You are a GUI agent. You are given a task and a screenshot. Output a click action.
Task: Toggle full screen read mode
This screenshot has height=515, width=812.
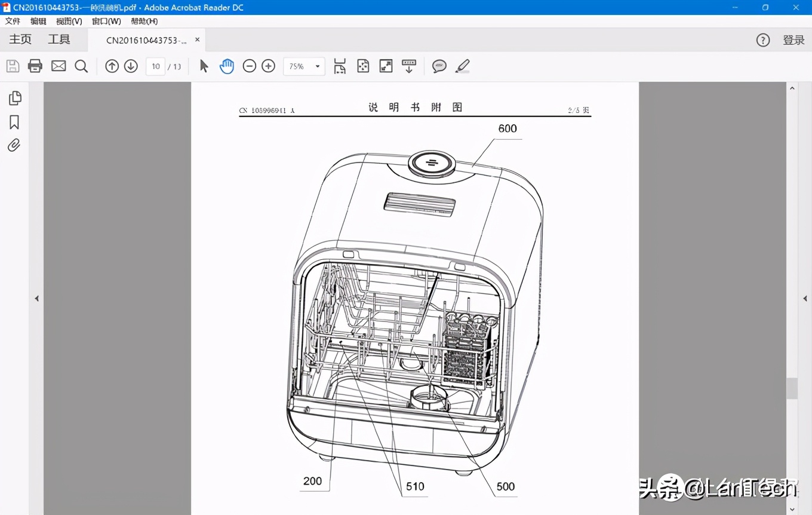click(386, 66)
